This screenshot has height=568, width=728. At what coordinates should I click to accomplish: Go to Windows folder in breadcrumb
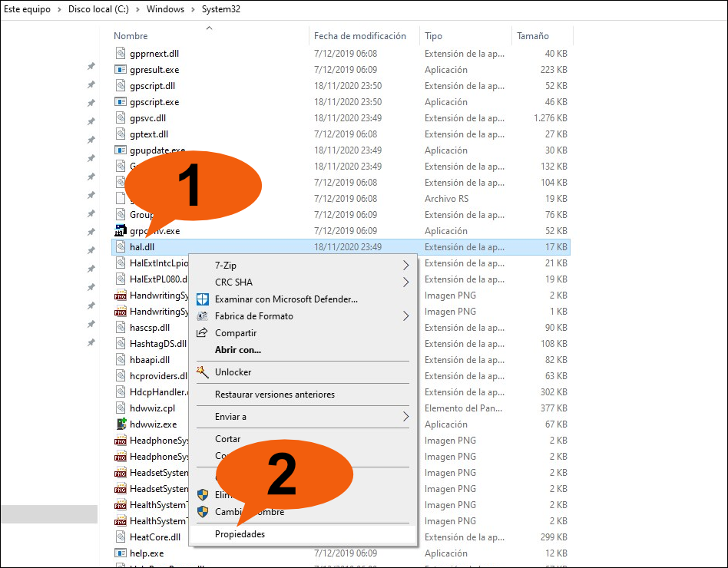pos(165,9)
